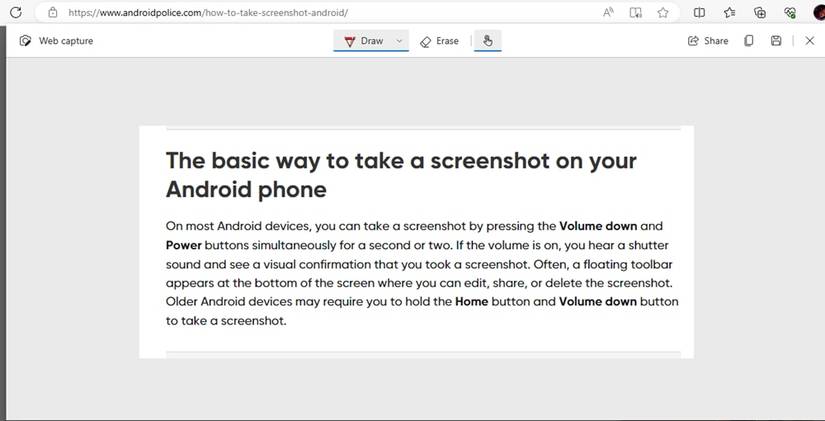
Task: Toggle split screen view
Action: pyautogui.click(x=700, y=13)
